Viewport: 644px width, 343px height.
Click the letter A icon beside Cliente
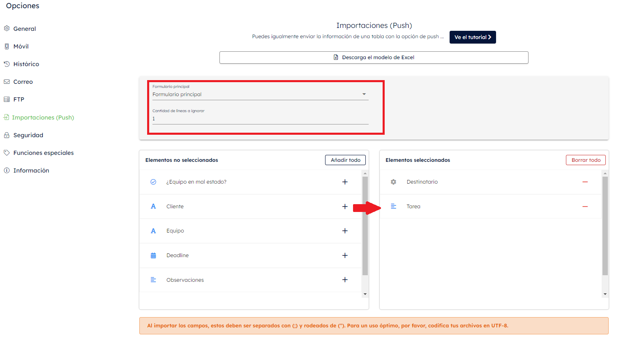click(153, 206)
